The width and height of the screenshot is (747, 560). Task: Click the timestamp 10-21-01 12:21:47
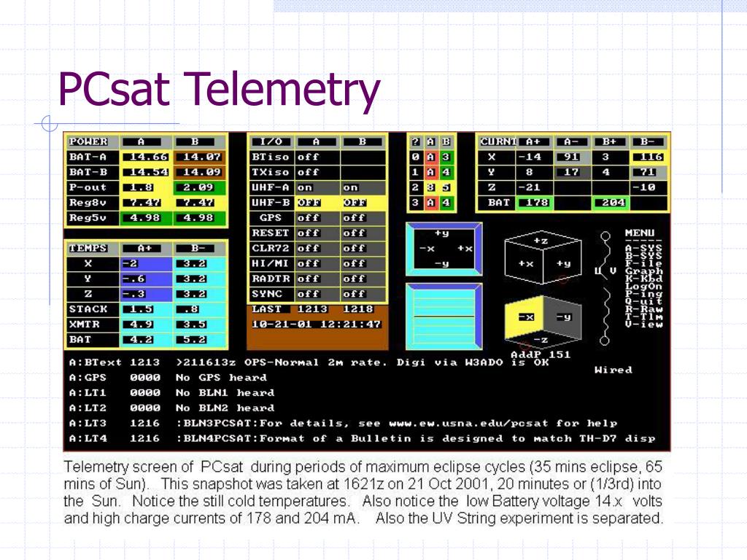click(x=317, y=324)
